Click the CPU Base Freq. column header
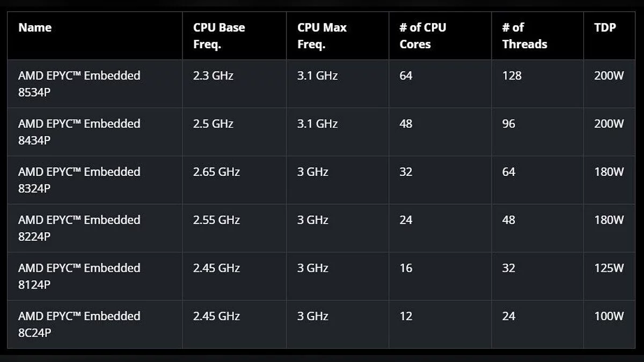The width and height of the screenshot is (644, 362). tap(219, 35)
